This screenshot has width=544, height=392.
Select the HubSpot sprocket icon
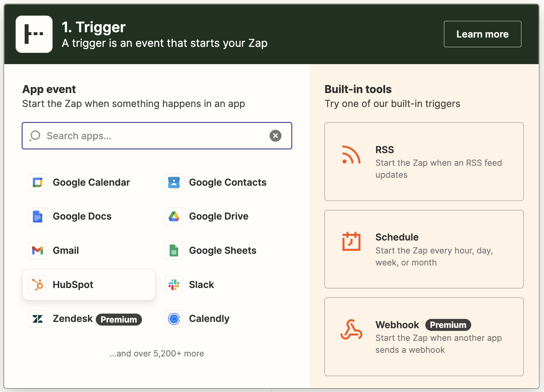coord(38,285)
